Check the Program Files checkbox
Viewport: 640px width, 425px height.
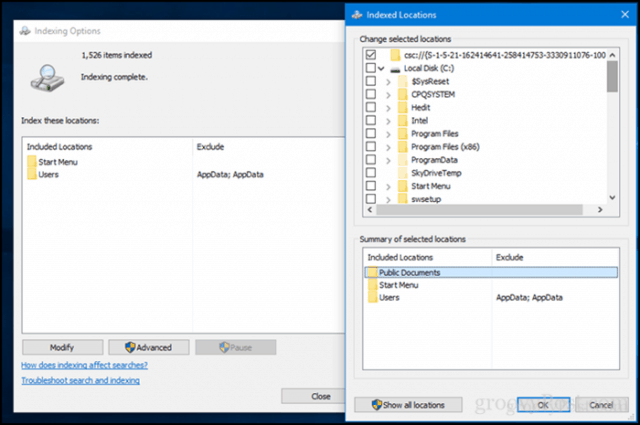(x=371, y=133)
